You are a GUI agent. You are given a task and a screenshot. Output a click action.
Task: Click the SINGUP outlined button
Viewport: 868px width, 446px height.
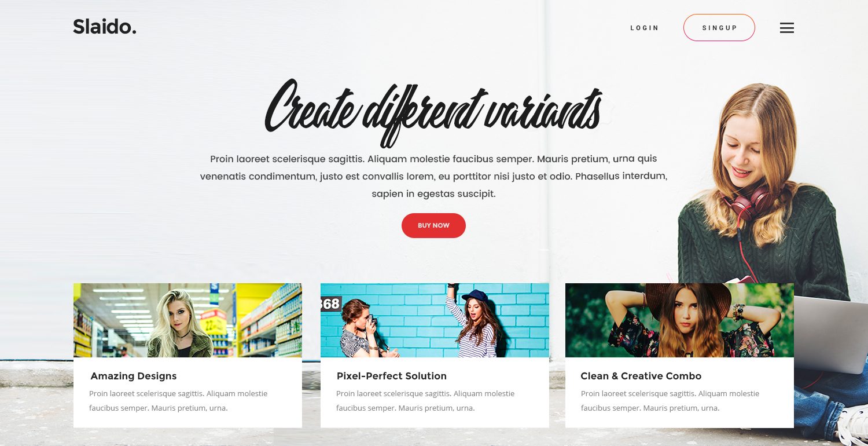[719, 28]
